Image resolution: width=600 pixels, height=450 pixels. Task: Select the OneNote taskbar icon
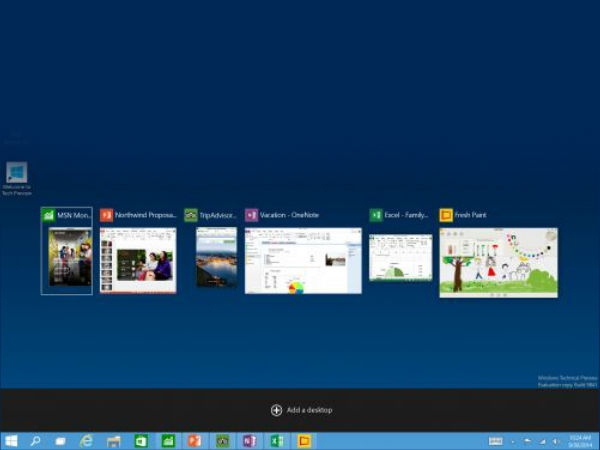[x=249, y=441]
